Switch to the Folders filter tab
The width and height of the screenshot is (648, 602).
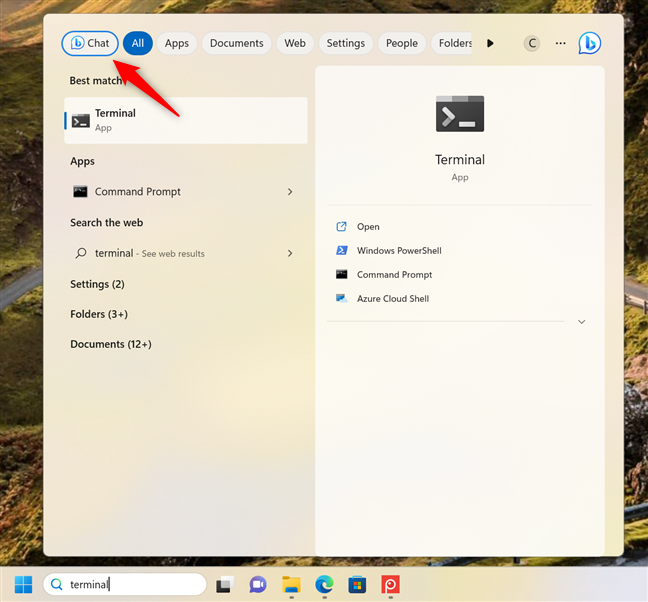coord(453,43)
